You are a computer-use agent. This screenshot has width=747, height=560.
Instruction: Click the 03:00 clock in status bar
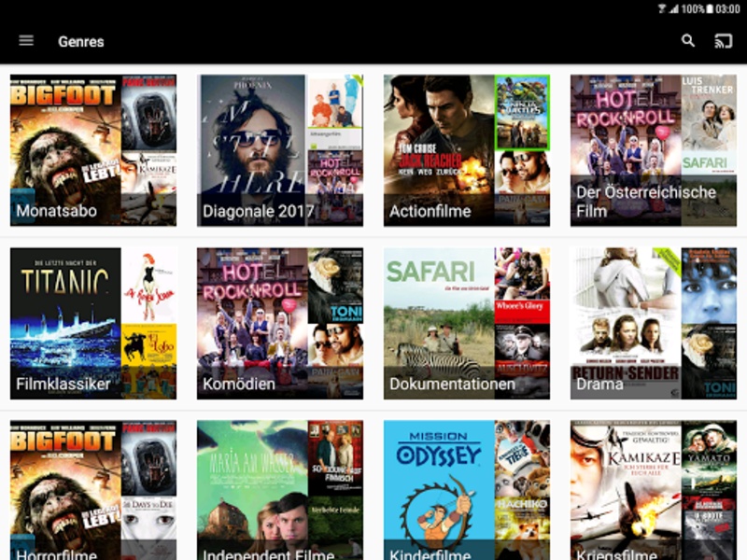[x=727, y=8]
